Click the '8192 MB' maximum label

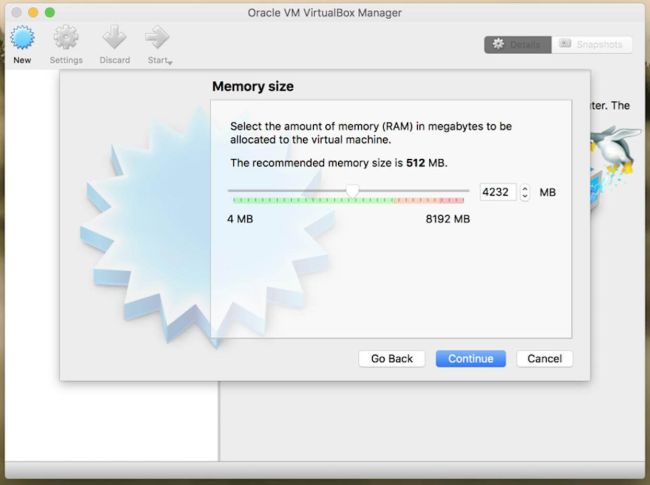point(448,219)
